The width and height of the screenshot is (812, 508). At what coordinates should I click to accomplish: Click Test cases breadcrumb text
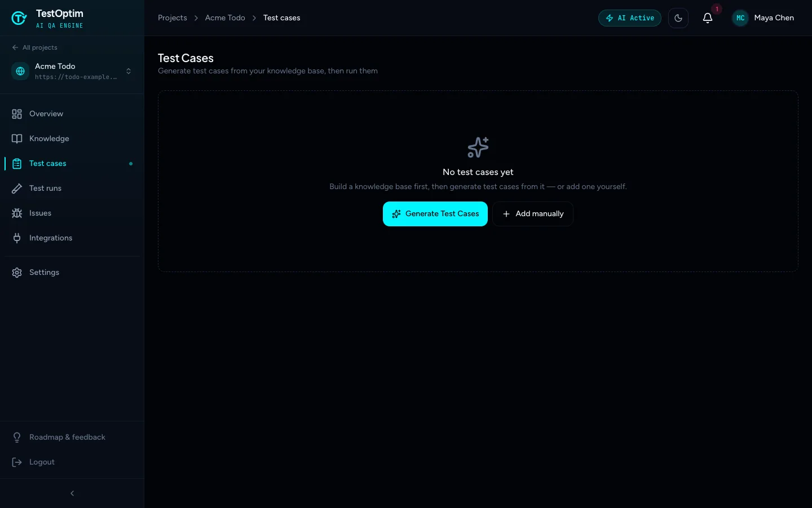(282, 18)
